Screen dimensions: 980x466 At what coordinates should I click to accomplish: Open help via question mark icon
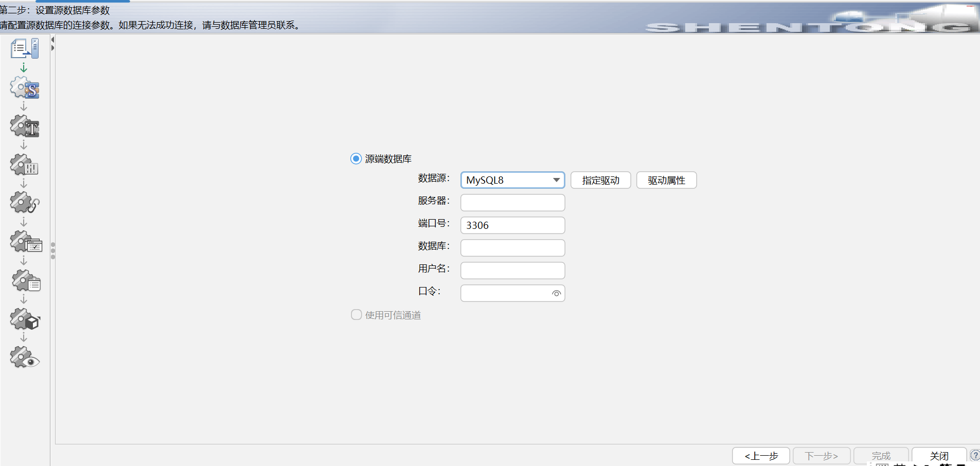point(975,455)
